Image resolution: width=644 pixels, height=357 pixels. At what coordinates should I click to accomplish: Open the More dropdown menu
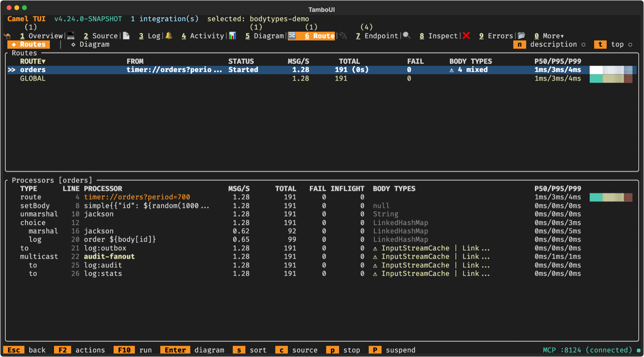pos(549,36)
